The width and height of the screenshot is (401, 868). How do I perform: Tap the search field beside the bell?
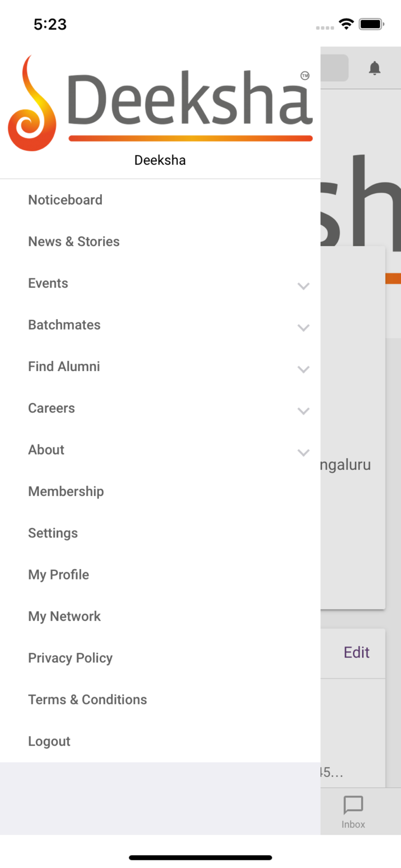(x=334, y=68)
